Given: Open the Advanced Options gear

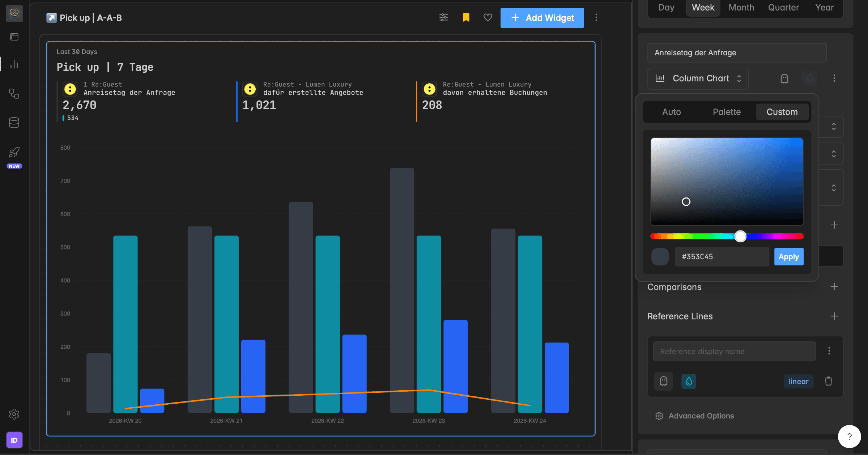Looking at the screenshot, I should point(659,416).
